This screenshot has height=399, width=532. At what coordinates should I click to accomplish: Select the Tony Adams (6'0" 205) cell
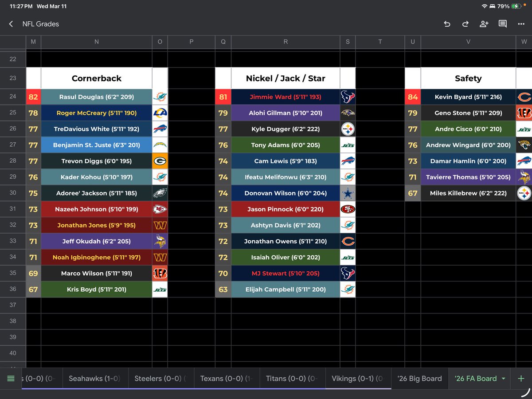tap(286, 145)
